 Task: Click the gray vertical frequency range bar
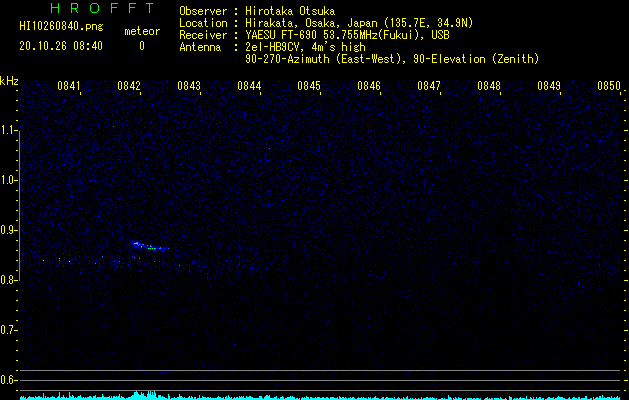tap(20, 205)
